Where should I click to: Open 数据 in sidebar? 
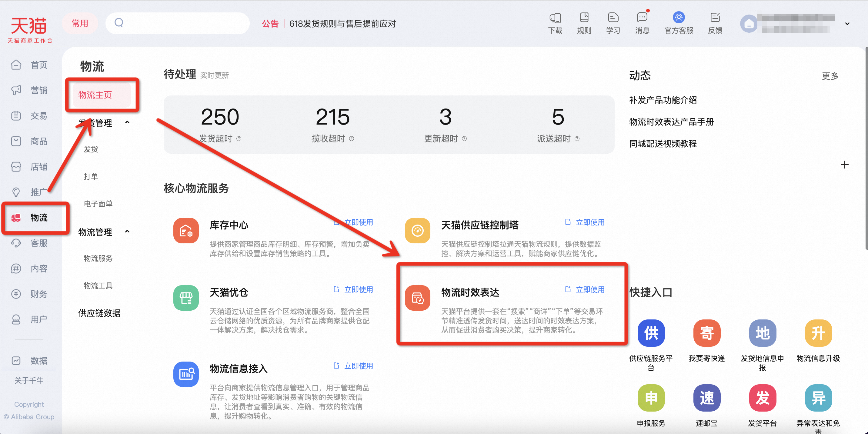tap(30, 361)
